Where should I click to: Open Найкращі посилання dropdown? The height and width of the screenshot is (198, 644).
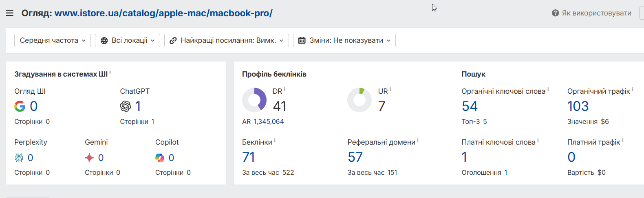[227, 40]
